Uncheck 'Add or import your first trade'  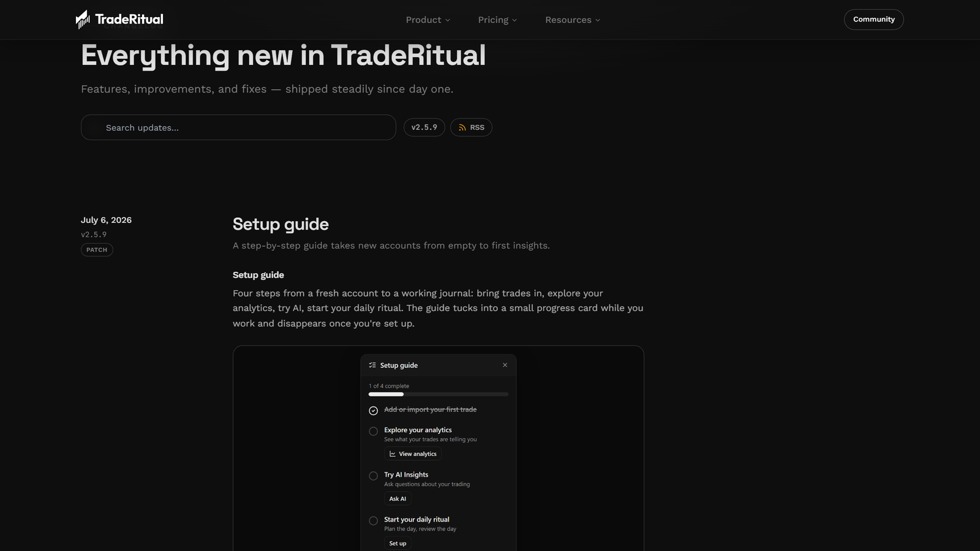tap(373, 410)
